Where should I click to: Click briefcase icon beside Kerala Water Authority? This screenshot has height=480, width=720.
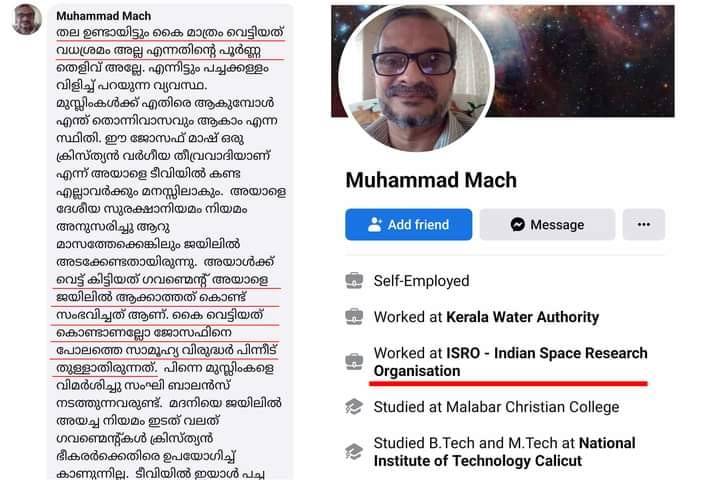pos(354,317)
